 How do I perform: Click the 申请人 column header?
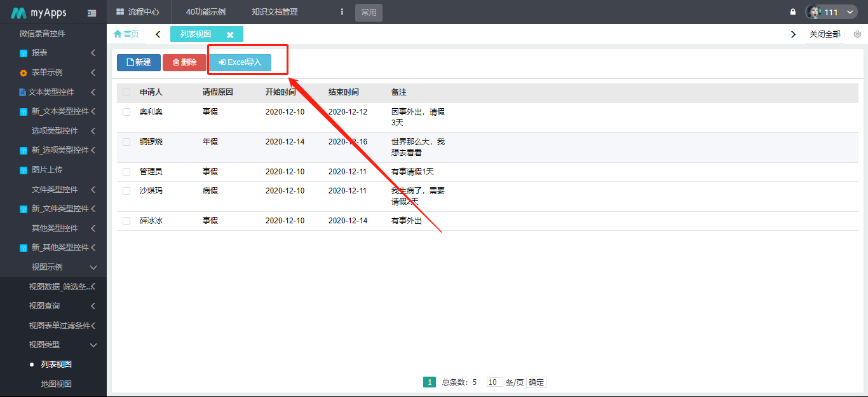click(151, 92)
